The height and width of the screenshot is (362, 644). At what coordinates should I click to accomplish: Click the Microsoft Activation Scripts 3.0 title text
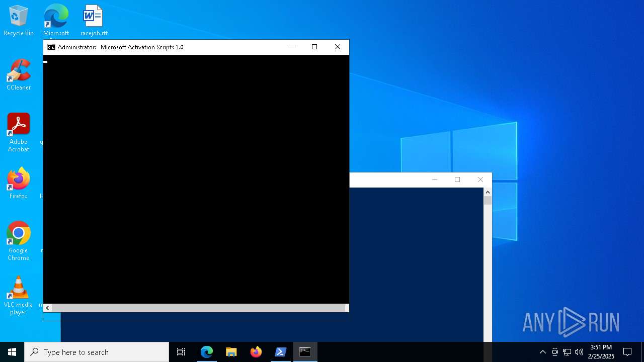142,47
